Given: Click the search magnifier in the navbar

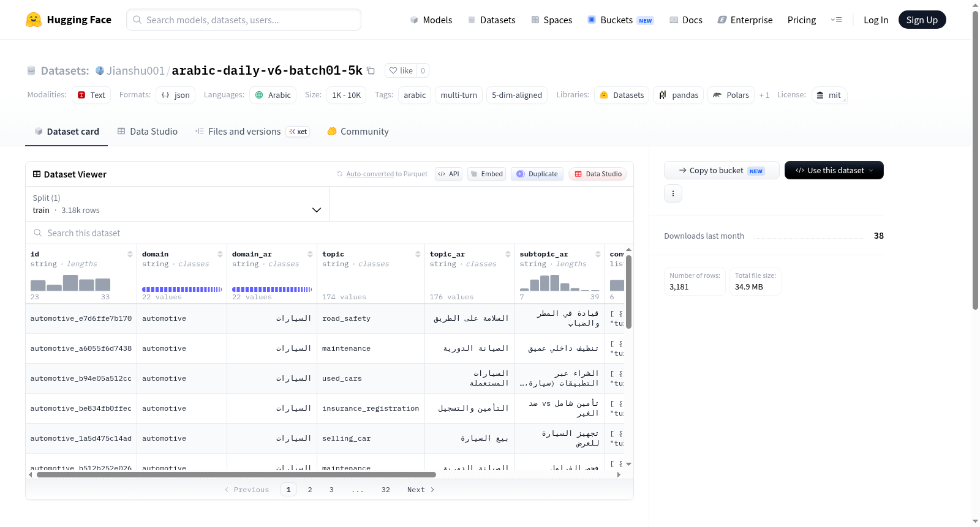Looking at the screenshot, I should point(137,20).
